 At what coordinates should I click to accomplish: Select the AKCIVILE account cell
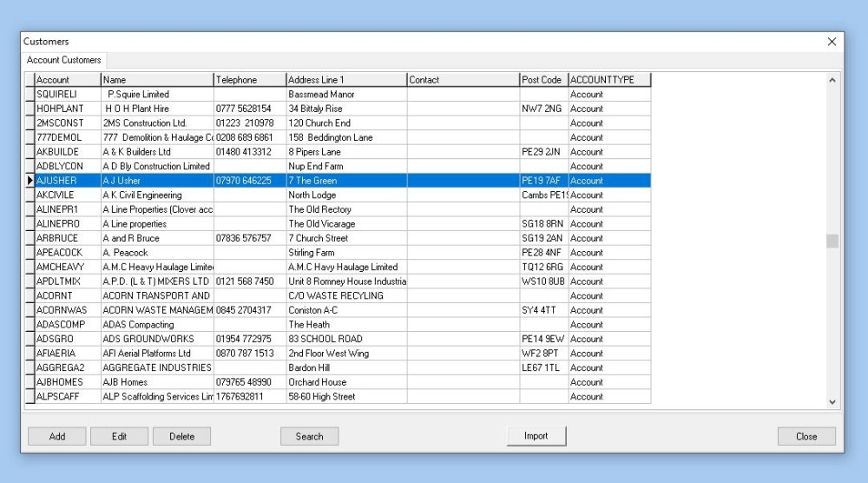pos(68,195)
